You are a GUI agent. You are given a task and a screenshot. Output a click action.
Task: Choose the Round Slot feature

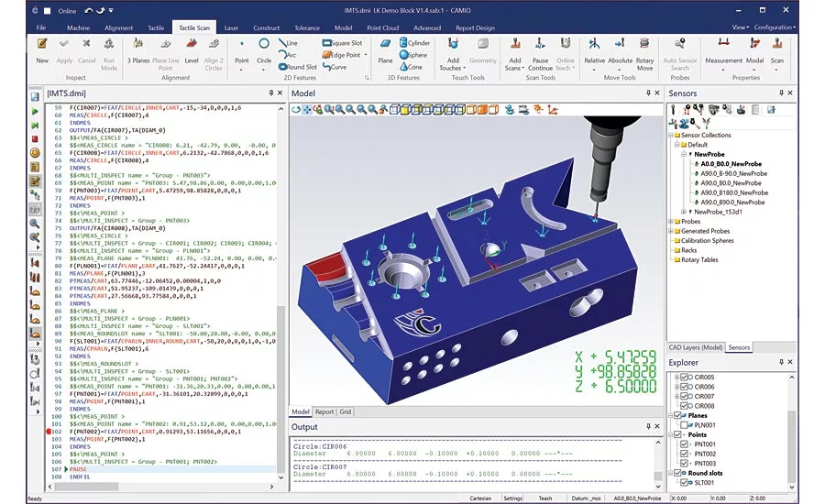click(x=298, y=67)
